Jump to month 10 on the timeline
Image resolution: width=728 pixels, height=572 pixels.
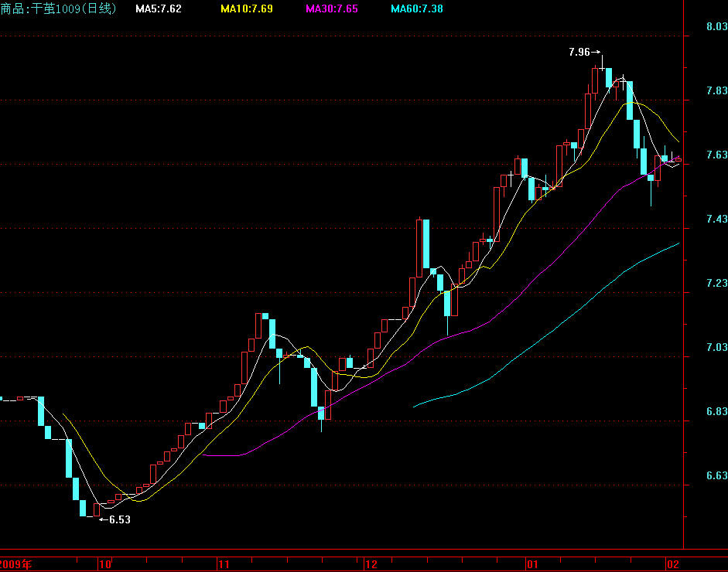pos(106,564)
